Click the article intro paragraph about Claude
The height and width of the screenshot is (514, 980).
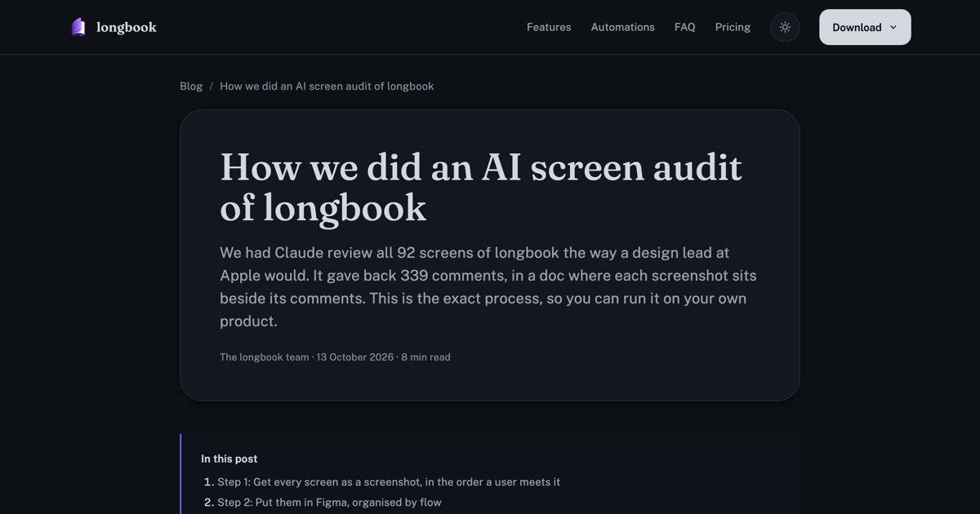pos(488,286)
